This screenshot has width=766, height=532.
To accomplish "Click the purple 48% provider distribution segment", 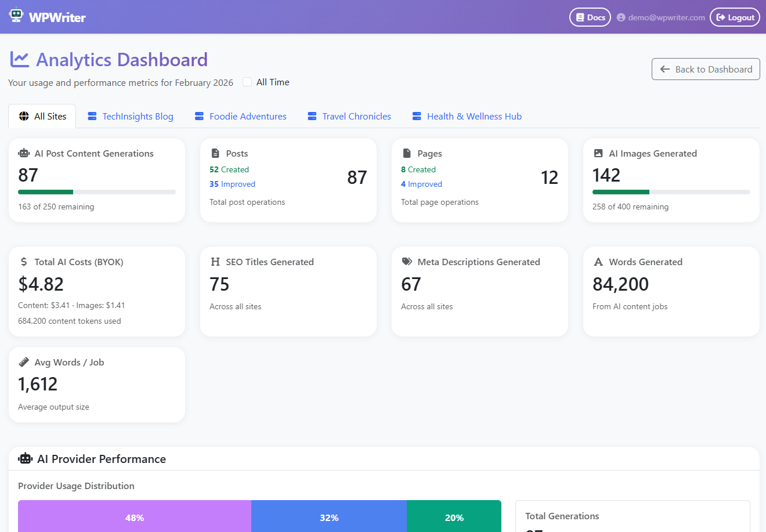I will click(x=135, y=516).
